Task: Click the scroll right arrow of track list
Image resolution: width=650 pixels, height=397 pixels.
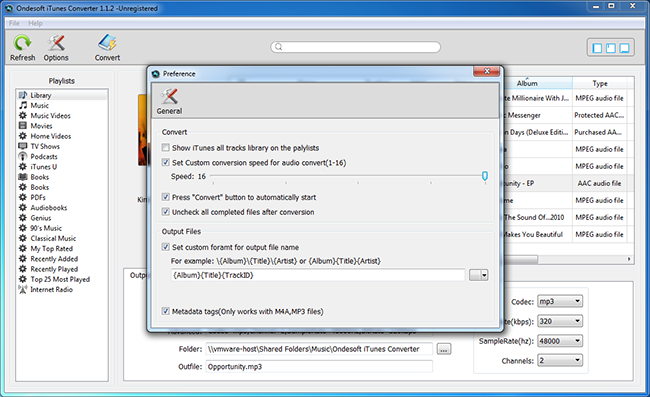Action: click(x=629, y=259)
